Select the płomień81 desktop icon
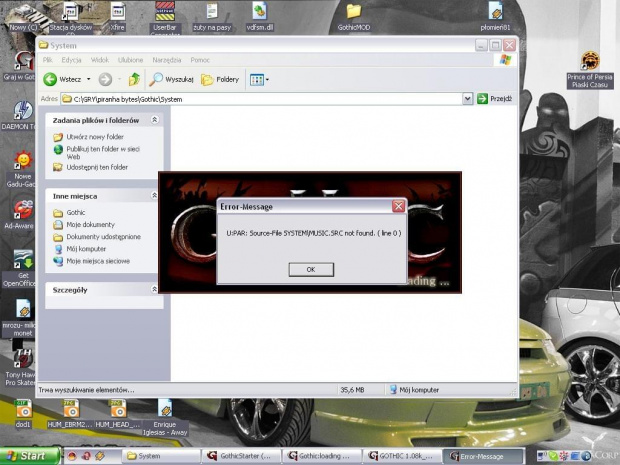Image resolution: width=620 pixels, height=465 pixels. click(495, 17)
